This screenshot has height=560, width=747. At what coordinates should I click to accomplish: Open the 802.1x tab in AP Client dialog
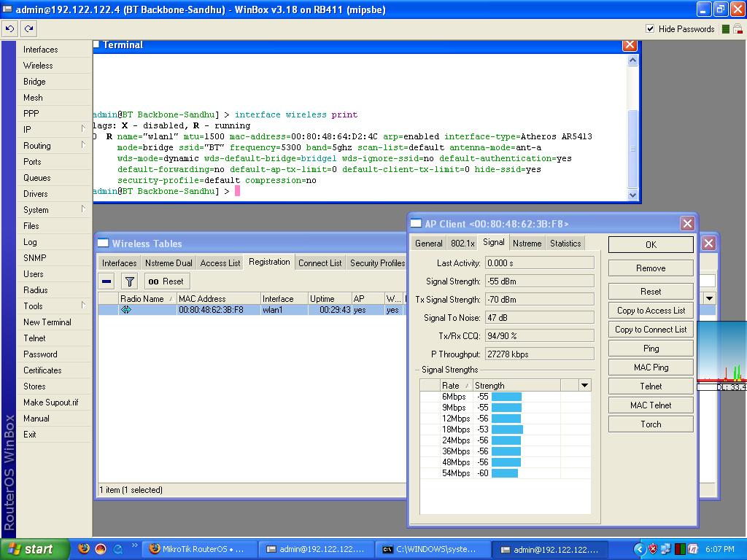pos(462,244)
